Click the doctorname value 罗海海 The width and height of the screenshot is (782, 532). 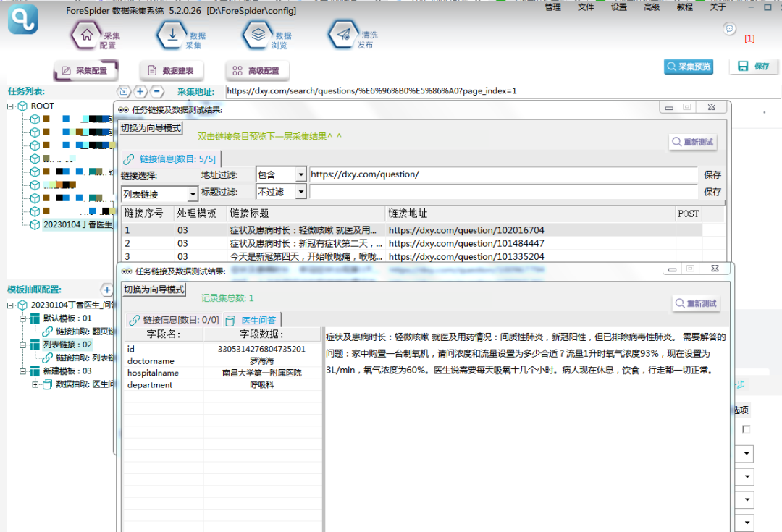tap(262, 361)
